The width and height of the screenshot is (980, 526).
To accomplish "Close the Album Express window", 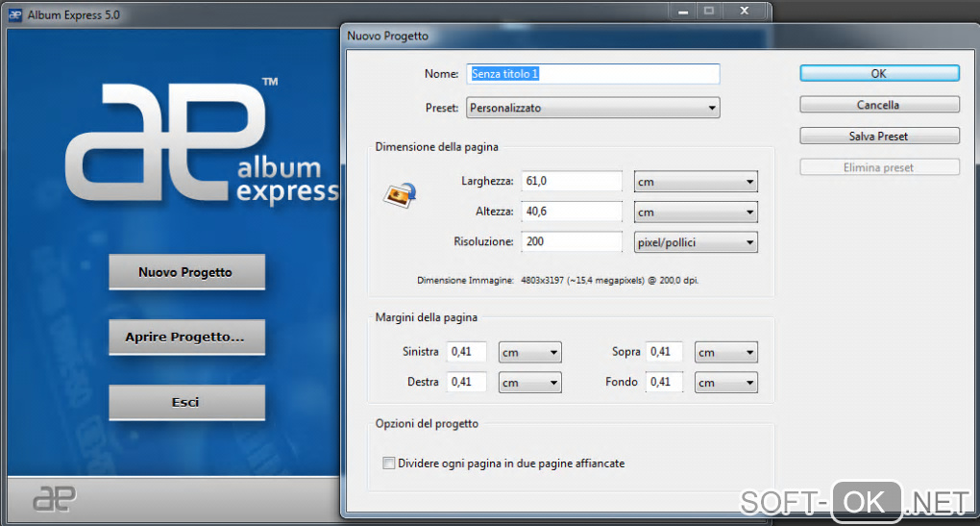I will pos(745,12).
